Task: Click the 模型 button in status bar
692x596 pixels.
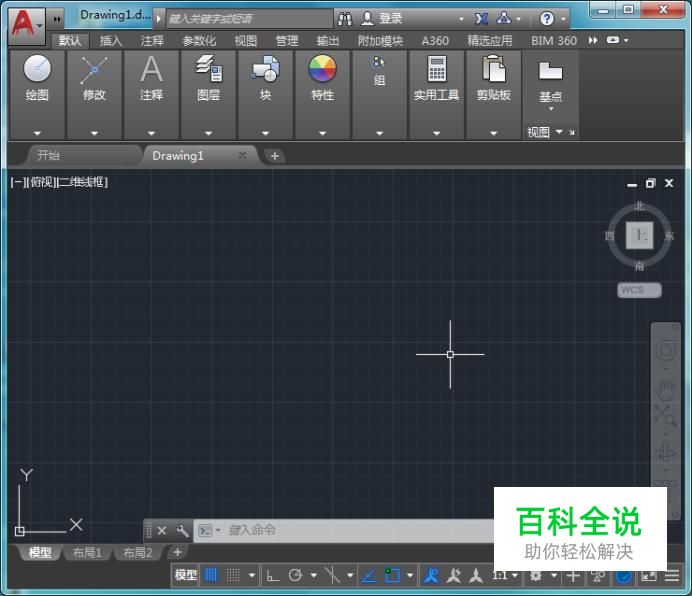Action: point(186,575)
